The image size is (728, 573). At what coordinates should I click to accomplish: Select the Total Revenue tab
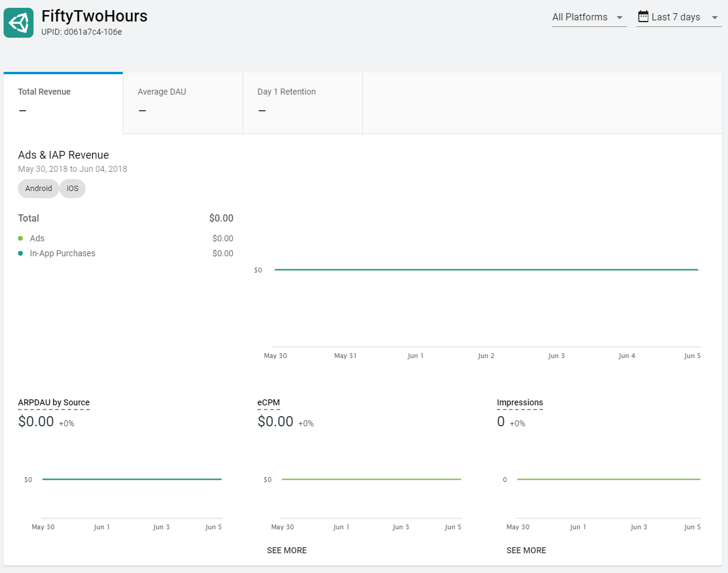coord(63,102)
